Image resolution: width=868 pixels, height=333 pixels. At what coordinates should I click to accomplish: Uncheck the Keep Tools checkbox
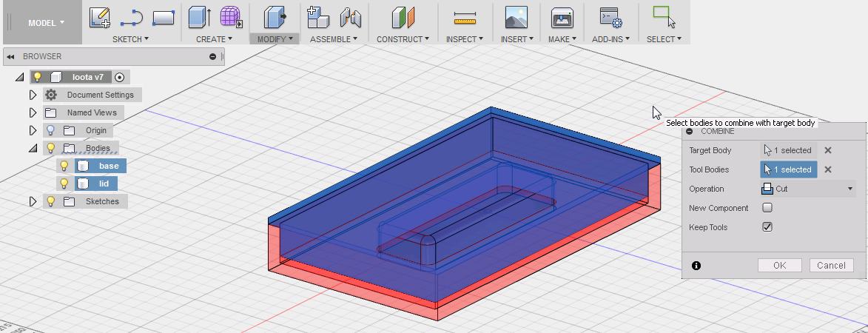767,226
